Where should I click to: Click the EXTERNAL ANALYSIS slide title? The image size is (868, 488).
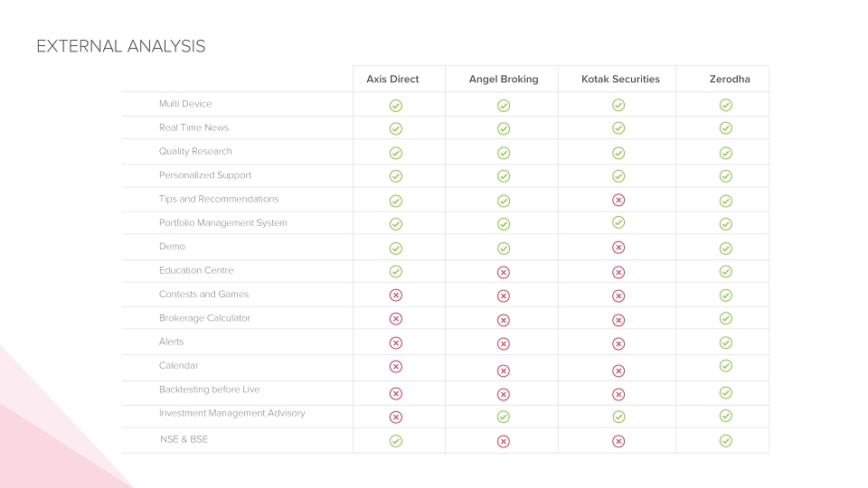click(x=120, y=46)
